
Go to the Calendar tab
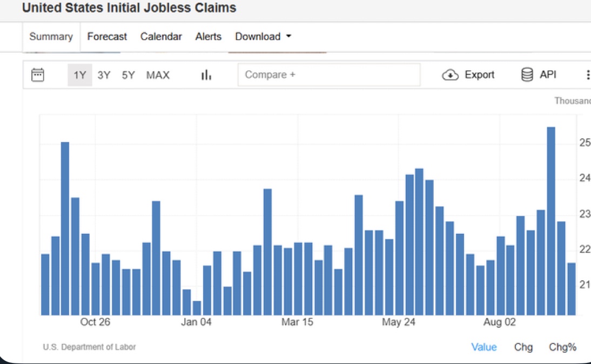coord(161,37)
